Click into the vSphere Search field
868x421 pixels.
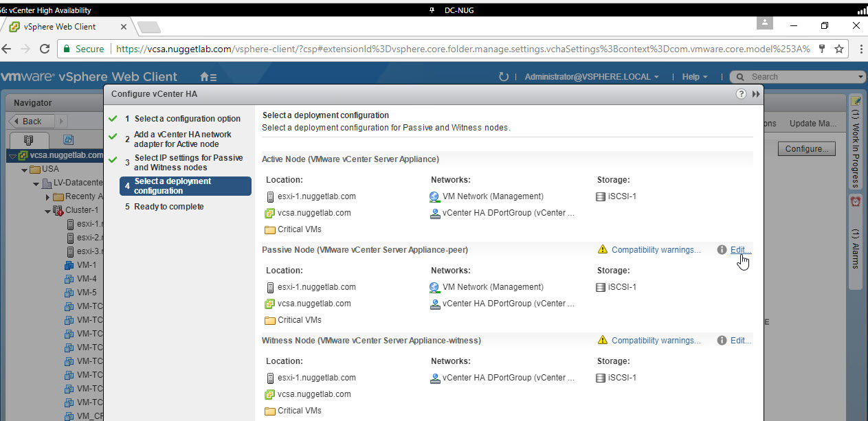click(801, 77)
